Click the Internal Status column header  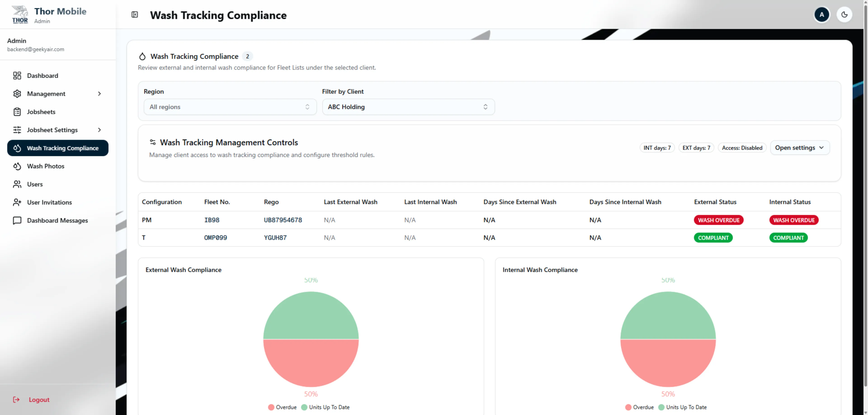coord(790,202)
